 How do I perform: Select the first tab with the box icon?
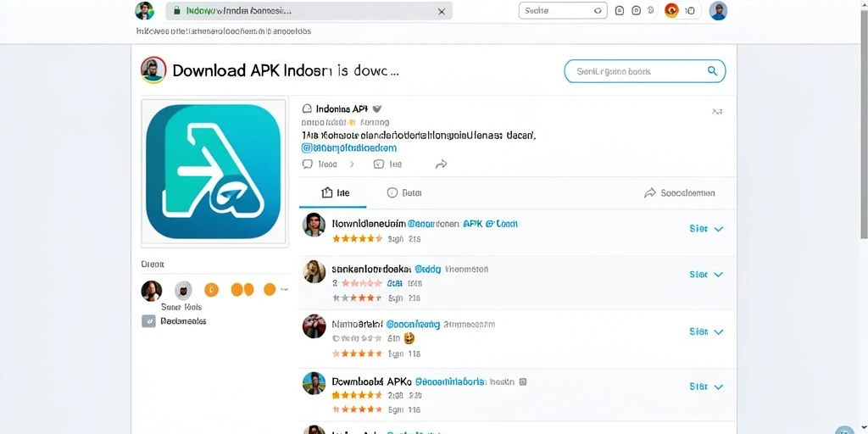(x=335, y=192)
